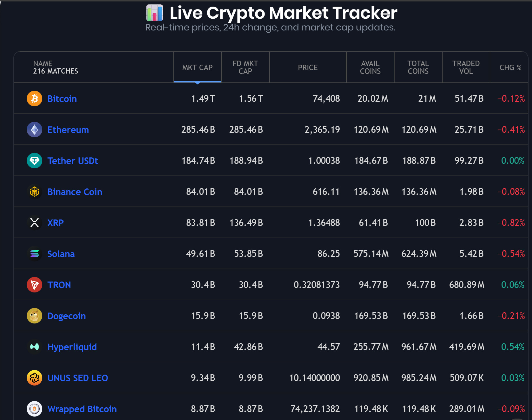
Task: Open the Dogecoin detail link
Action: click(x=66, y=316)
